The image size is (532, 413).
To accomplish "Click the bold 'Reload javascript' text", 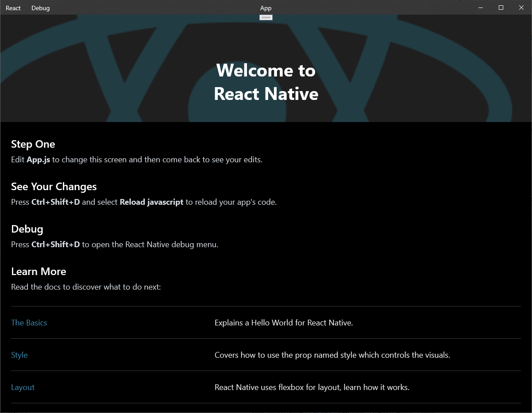I will tap(151, 202).
